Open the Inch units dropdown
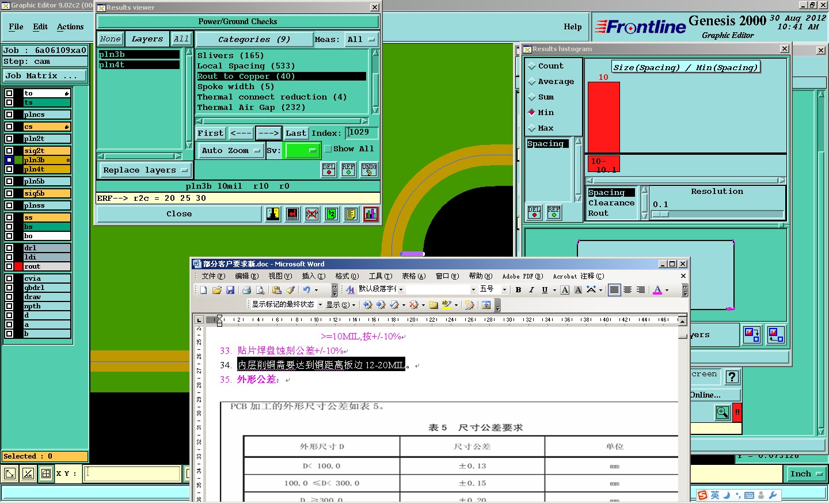Viewport: 829px width, 504px height. pyautogui.click(x=806, y=474)
